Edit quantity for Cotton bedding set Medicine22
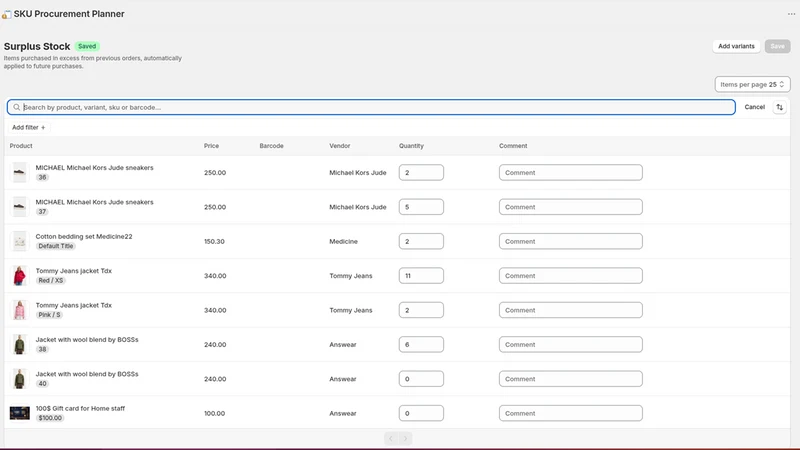 tap(421, 241)
